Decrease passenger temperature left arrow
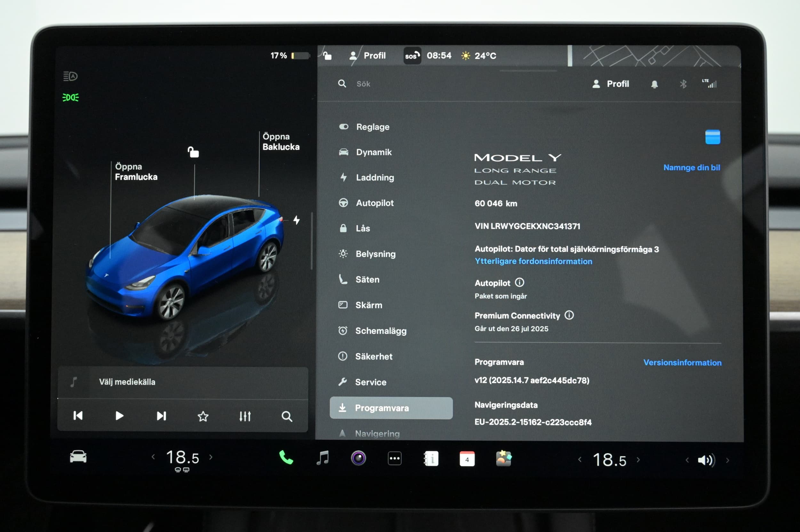Image resolution: width=800 pixels, height=532 pixels. (x=580, y=459)
